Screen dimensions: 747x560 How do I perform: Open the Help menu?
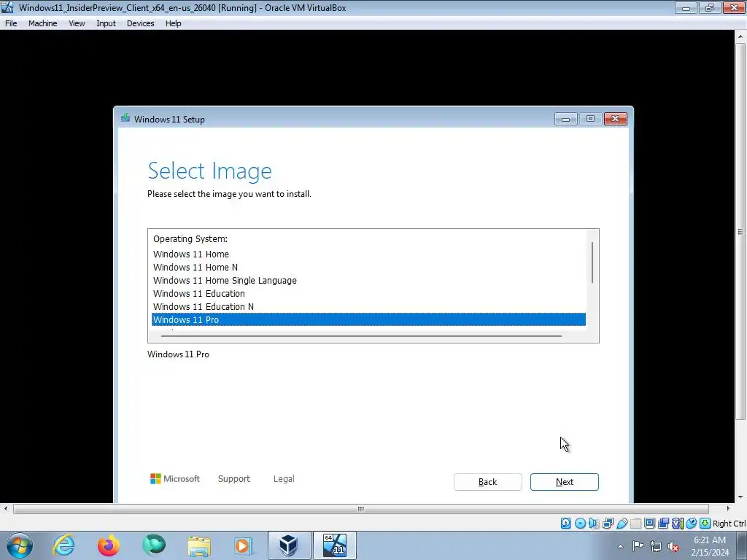(x=174, y=23)
